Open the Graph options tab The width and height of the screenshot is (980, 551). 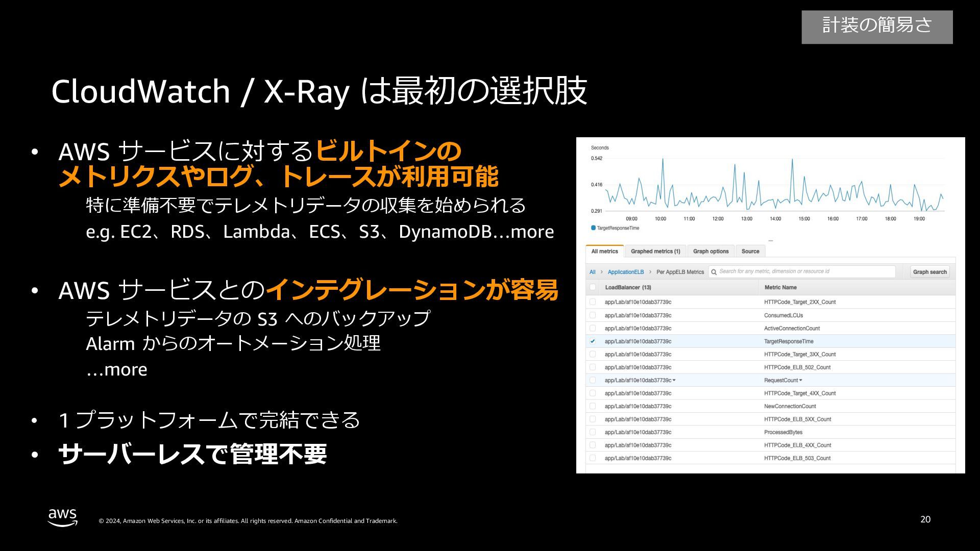point(710,251)
